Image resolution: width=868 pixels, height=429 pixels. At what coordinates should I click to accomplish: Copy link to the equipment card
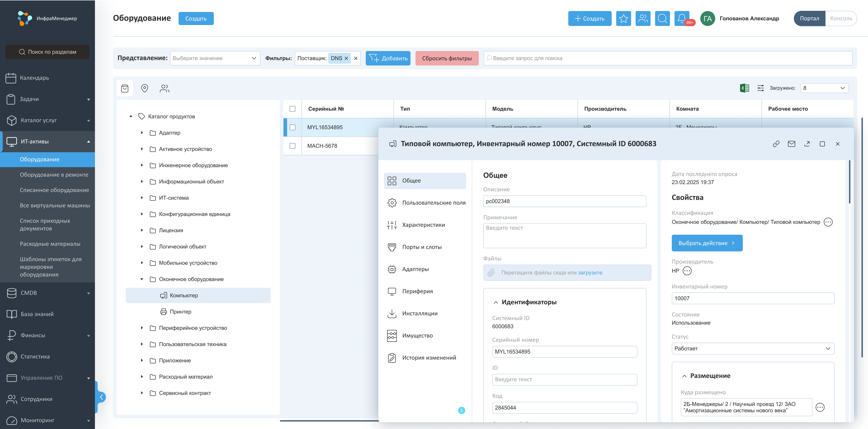tap(776, 144)
